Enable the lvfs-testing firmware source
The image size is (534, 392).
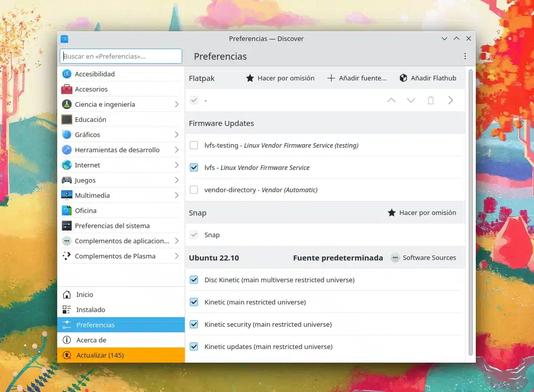(194, 145)
